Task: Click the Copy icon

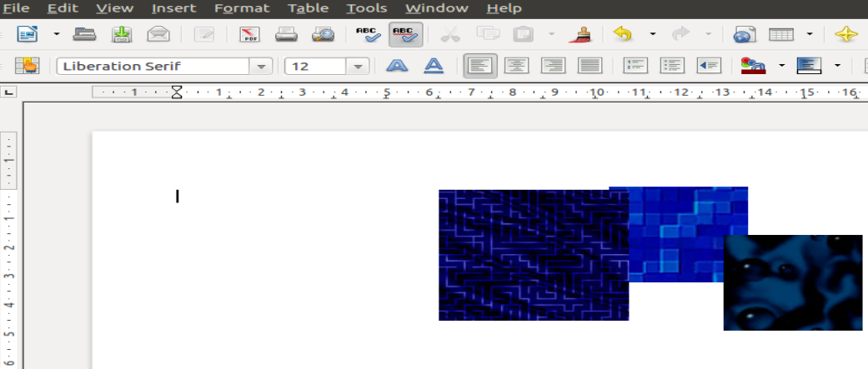Action: [x=488, y=34]
